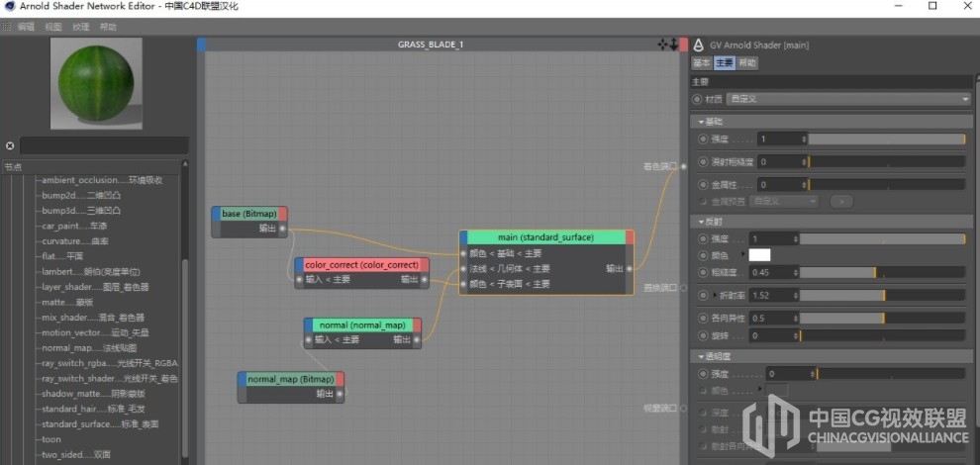Open red outputs corner of normal (normal_map) node
980x465 pixels.
pos(417,325)
